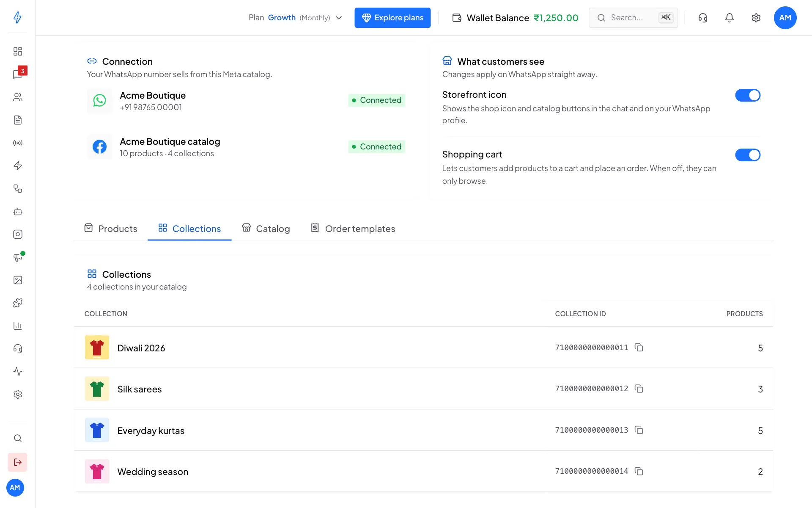Copy collection ID for Silk sarees
Screen dimensions: 812x508
[639, 389]
